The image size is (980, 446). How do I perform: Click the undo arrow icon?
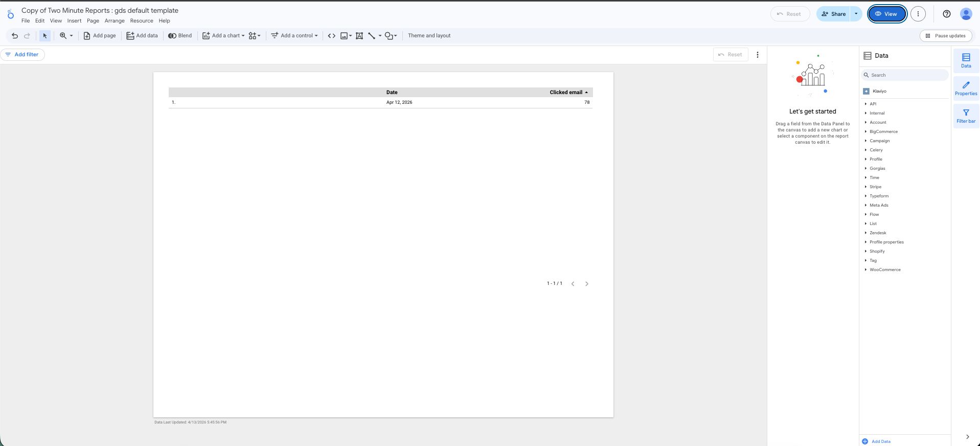tap(15, 36)
